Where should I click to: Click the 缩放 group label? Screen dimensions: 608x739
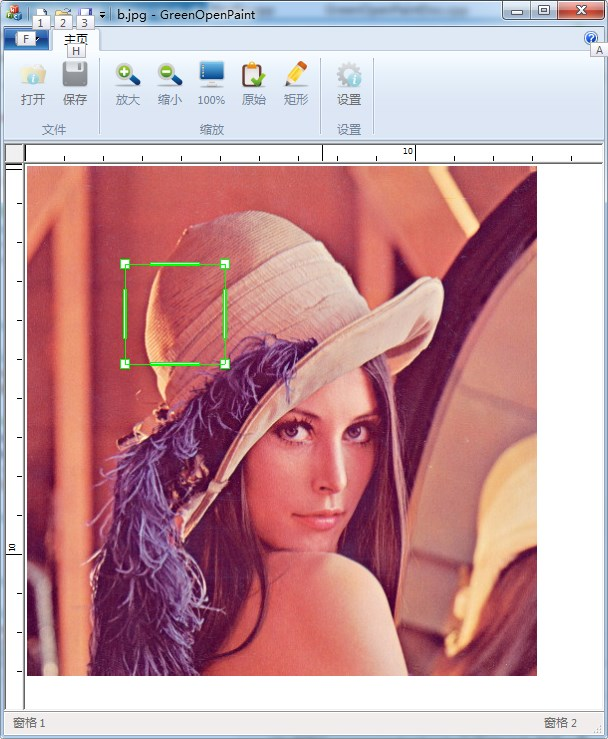212,129
